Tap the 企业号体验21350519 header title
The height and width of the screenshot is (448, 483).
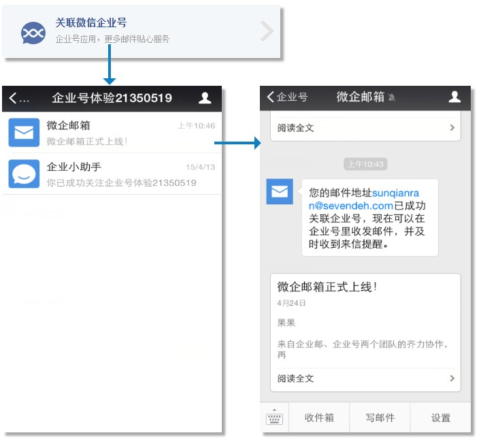pos(112,98)
